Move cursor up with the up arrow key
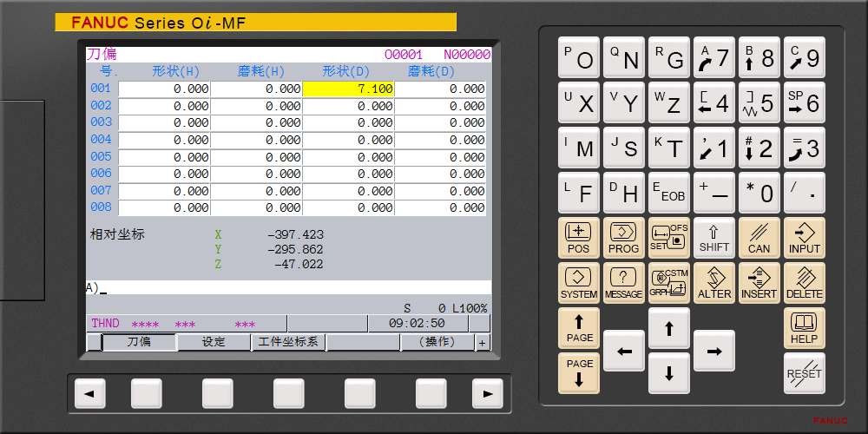Viewport: 868px width, 434px height. tap(668, 328)
